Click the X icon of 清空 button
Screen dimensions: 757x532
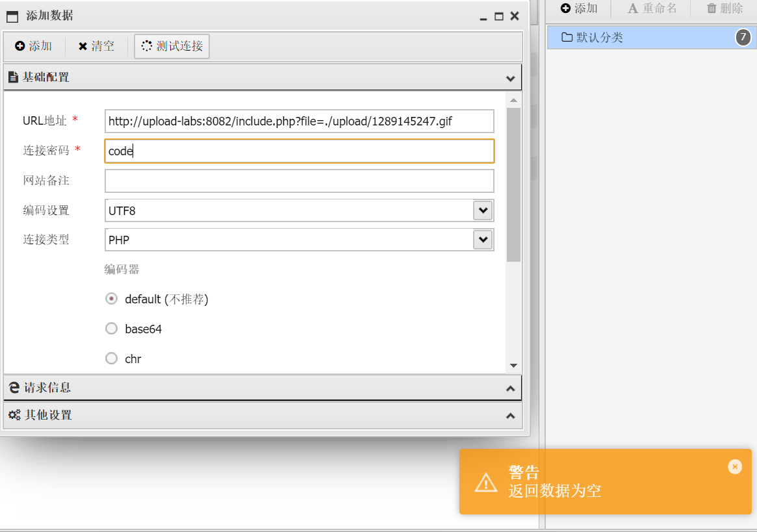point(83,46)
